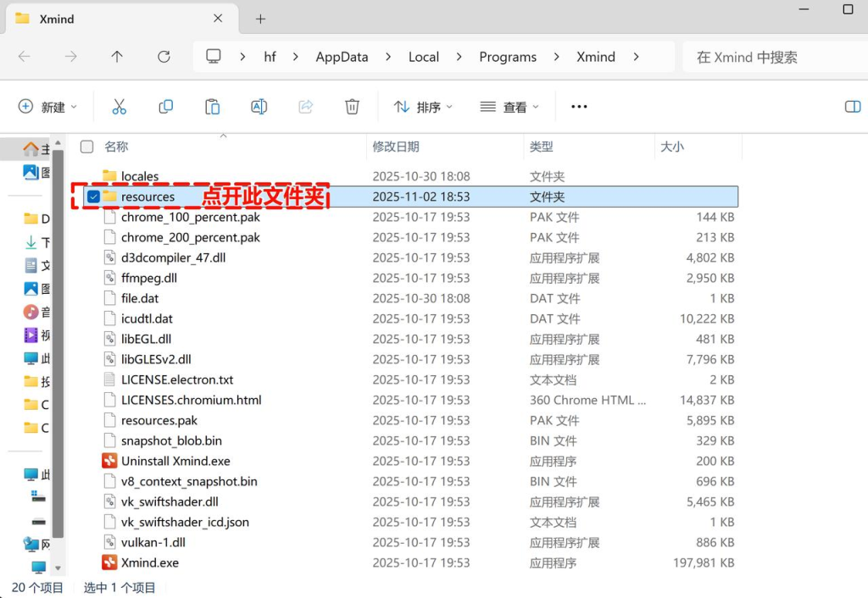Click the PC monitor icon in address bar

213,57
